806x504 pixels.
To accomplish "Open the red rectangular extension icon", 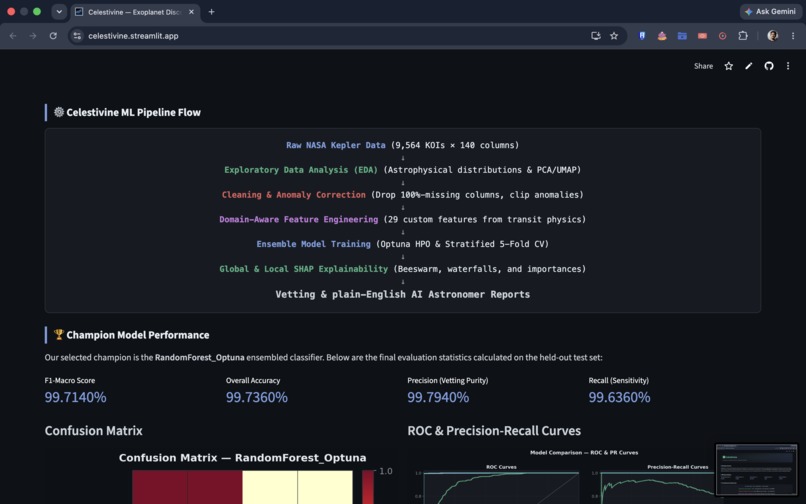I will [702, 36].
